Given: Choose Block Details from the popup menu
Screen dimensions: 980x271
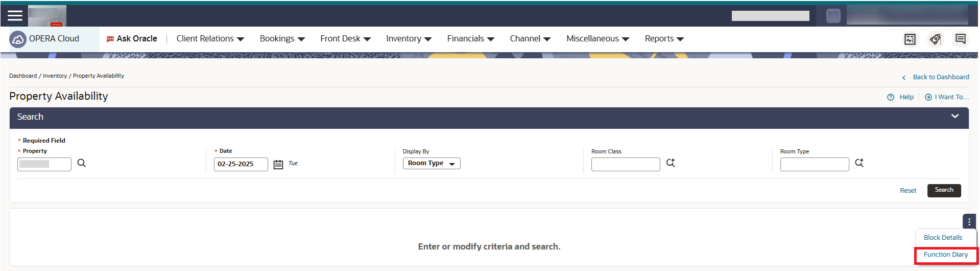Looking at the screenshot, I should tap(943, 238).
